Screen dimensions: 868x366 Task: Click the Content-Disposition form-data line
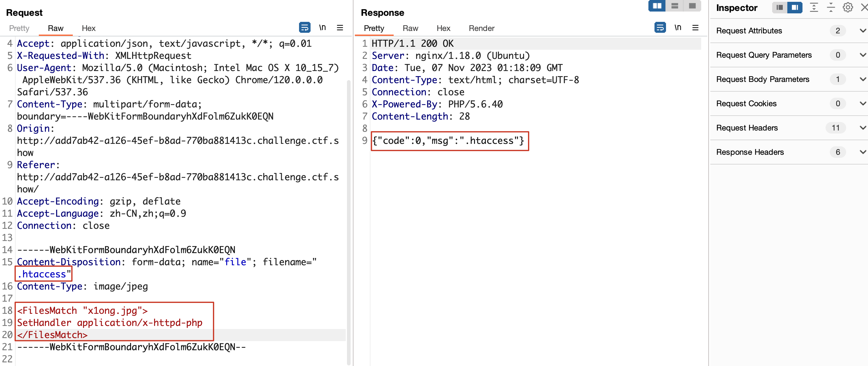(167, 262)
